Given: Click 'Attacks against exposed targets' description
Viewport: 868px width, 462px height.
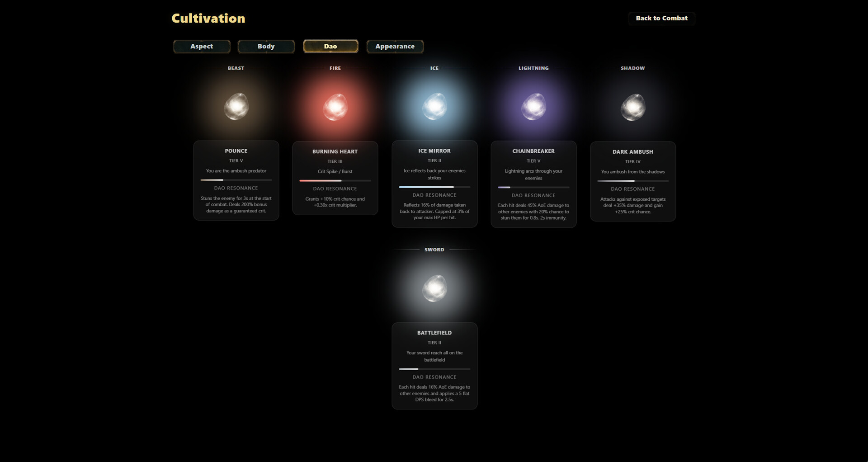Looking at the screenshot, I should click(633, 205).
